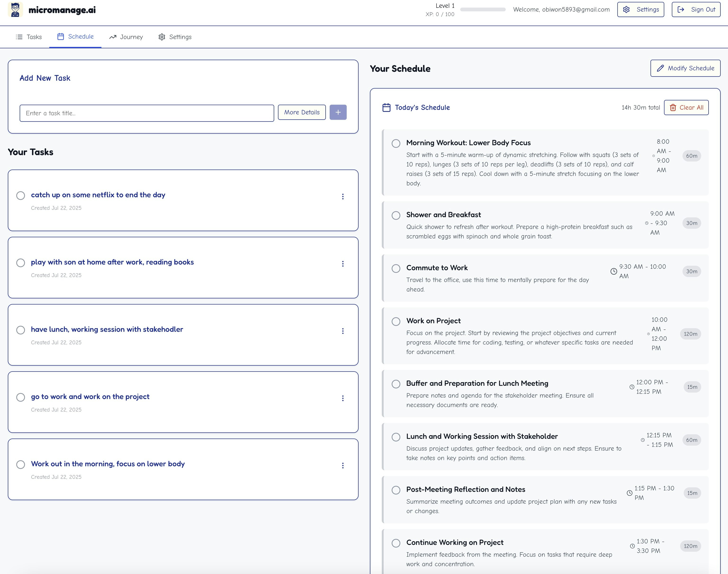This screenshot has height=574, width=728.
Task: Click the sign out arrow icon
Action: click(x=681, y=9)
